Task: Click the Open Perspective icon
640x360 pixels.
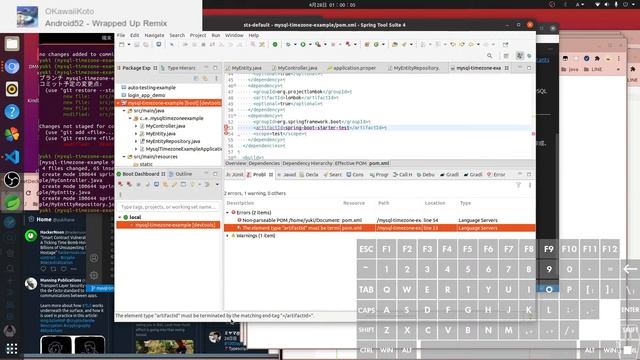Action: pyautogui.click(x=506, y=56)
